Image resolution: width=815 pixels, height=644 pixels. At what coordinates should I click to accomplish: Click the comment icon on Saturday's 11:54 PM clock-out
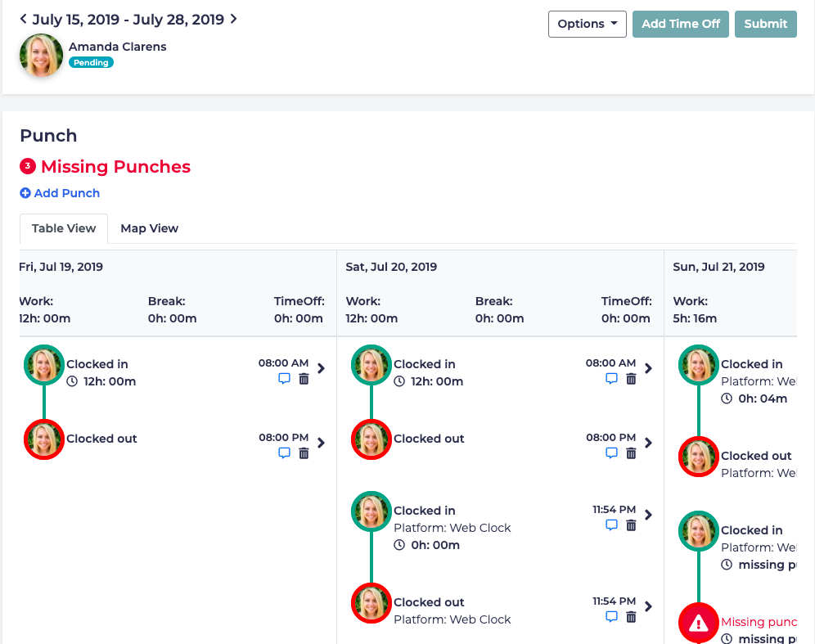tap(611, 616)
